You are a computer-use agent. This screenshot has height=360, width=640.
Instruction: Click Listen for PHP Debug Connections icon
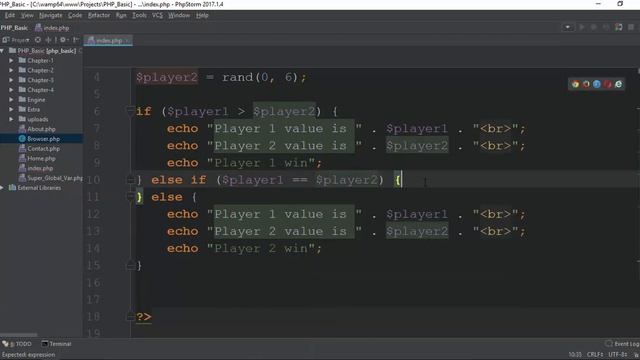pyautogui.click(x=619, y=27)
